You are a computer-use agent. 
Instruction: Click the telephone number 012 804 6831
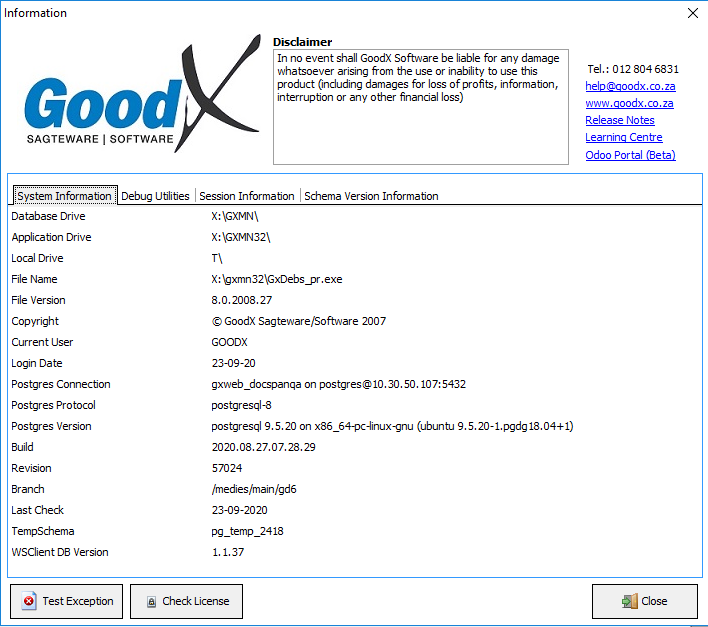645,69
